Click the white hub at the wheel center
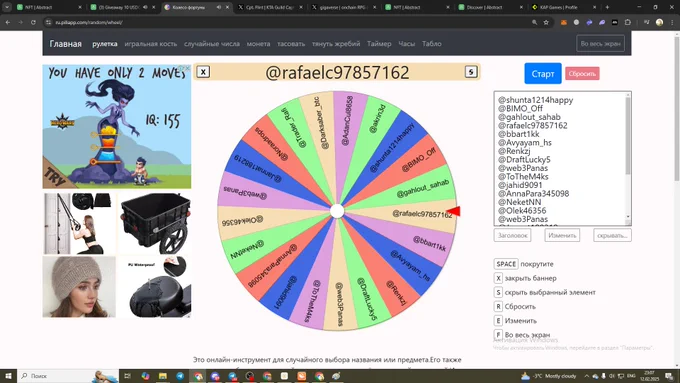The image size is (680, 383). (337, 211)
